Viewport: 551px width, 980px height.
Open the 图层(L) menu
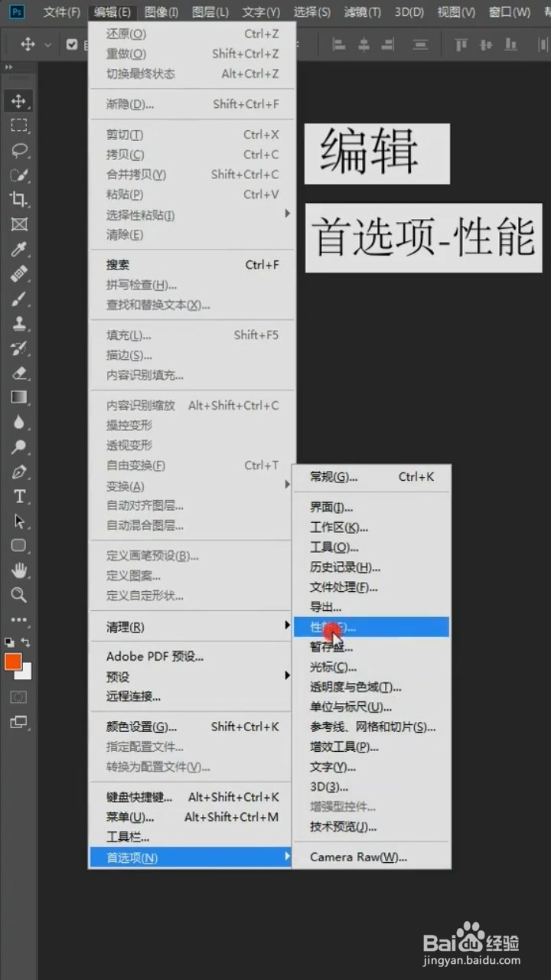click(x=210, y=12)
